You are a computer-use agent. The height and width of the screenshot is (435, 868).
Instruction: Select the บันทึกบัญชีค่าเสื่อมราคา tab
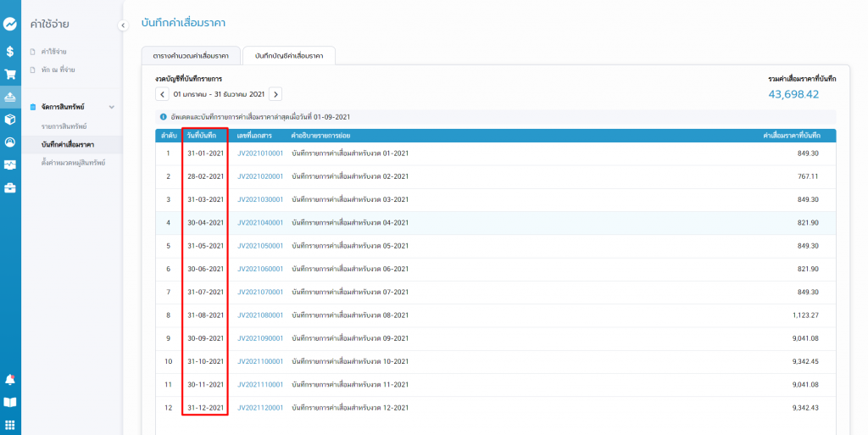click(288, 56)
